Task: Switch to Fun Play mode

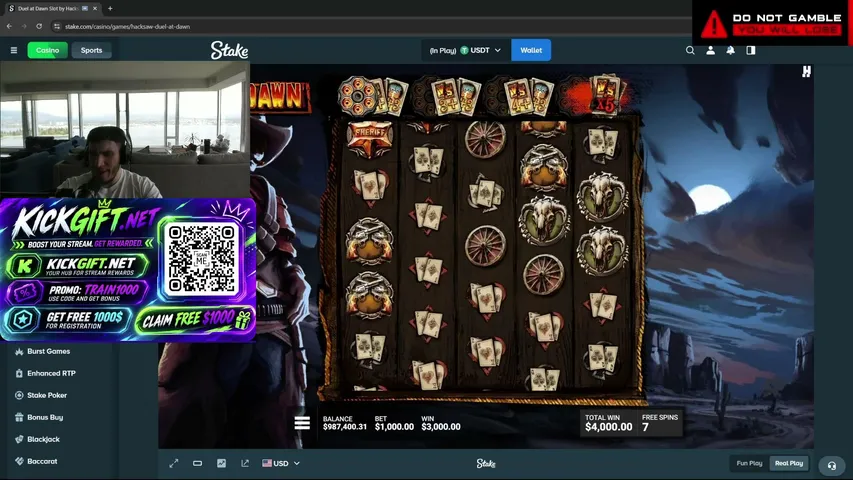Action: [749, 463]
